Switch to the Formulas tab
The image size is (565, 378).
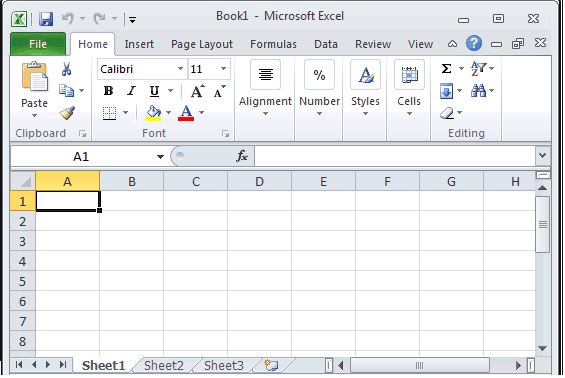coord(273,44)
